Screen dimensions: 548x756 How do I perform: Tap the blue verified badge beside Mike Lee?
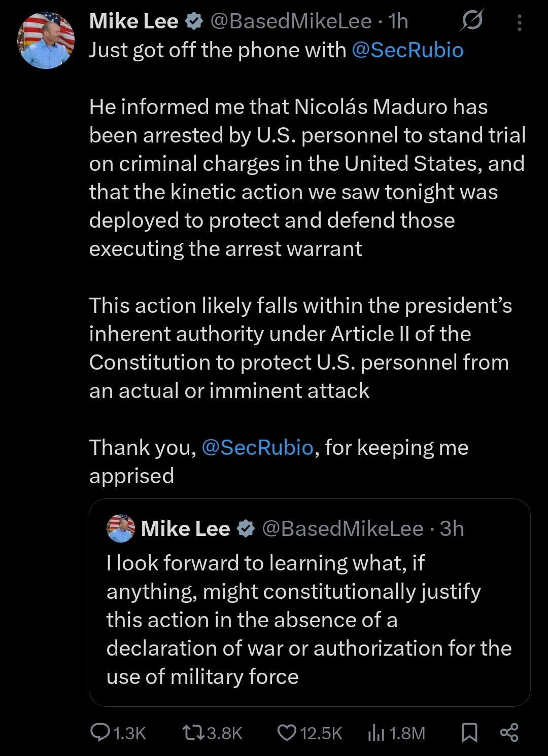point(194,21)
